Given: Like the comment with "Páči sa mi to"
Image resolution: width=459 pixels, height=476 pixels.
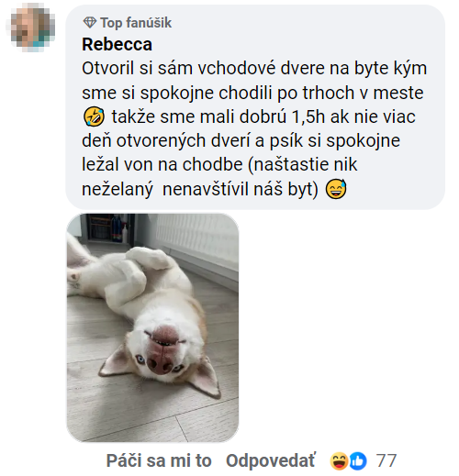Looking at the screenshot, I should point(159,460).
